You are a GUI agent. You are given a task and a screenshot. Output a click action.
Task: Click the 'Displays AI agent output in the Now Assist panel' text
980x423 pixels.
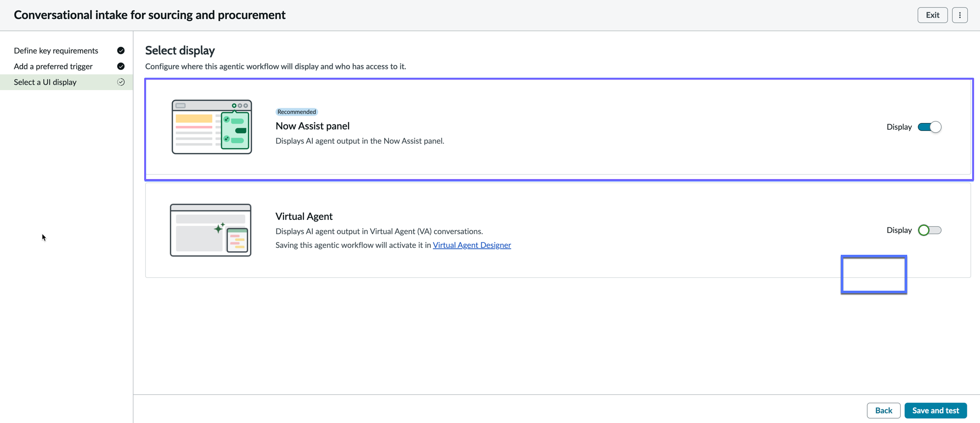pyautogui.click(x=360, y=141)
